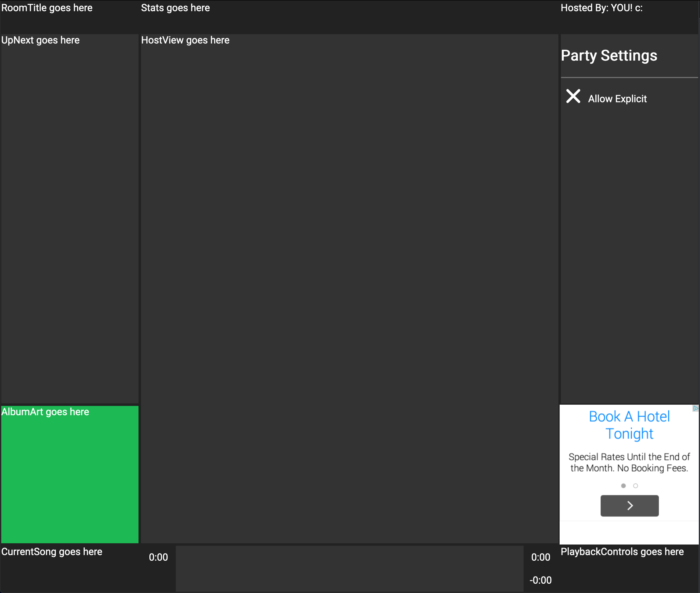Image resolution: width=700 pixels, height=593 pixels.
Task: Click the Party Settings heading
Action: pyautogui.click(x=609, y=55)
